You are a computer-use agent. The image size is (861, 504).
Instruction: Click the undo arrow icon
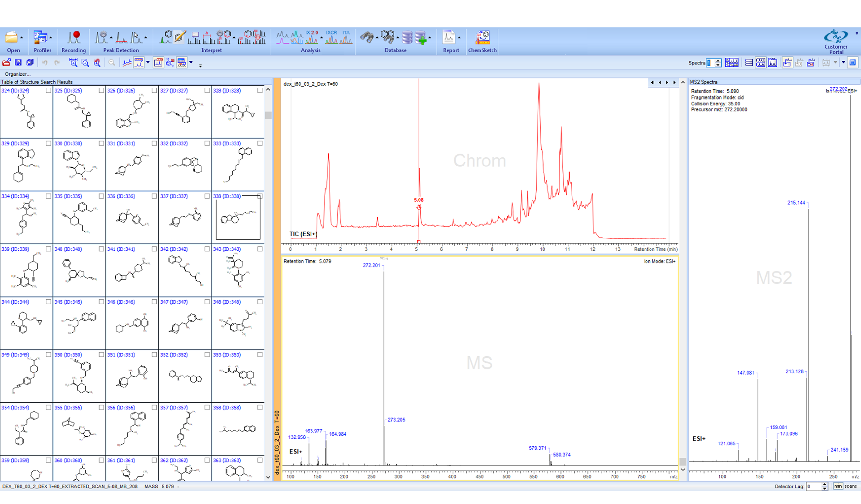pyautogui.click(x=45, y=63)
